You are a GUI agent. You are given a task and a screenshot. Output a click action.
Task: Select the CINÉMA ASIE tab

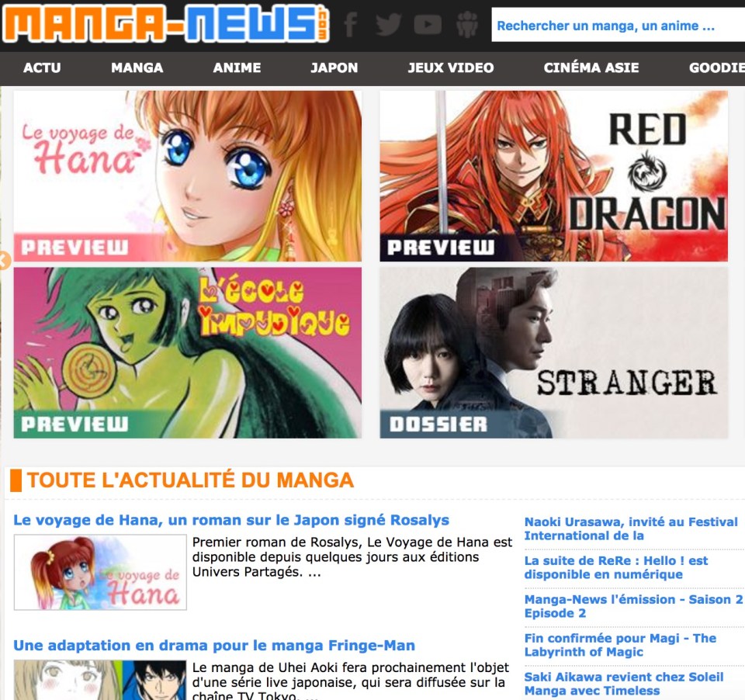(x=591, y=68)
